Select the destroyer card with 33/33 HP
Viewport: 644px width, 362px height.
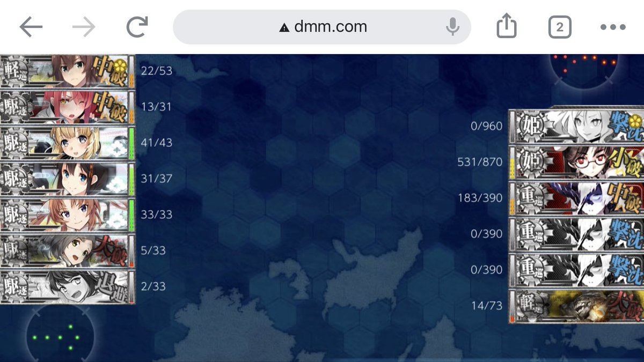click(67, 215)
